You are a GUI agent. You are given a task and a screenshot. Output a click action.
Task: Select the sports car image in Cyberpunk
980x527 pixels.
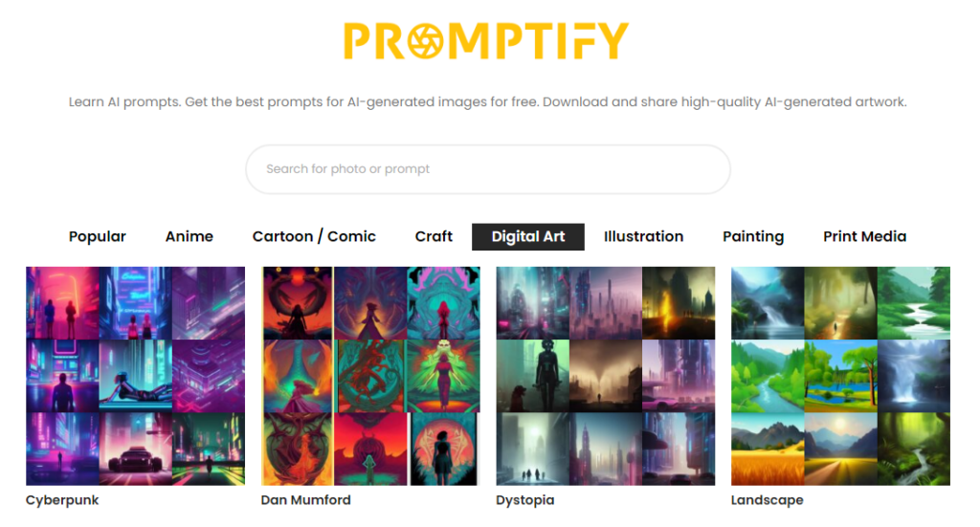(x=136, y=449)
